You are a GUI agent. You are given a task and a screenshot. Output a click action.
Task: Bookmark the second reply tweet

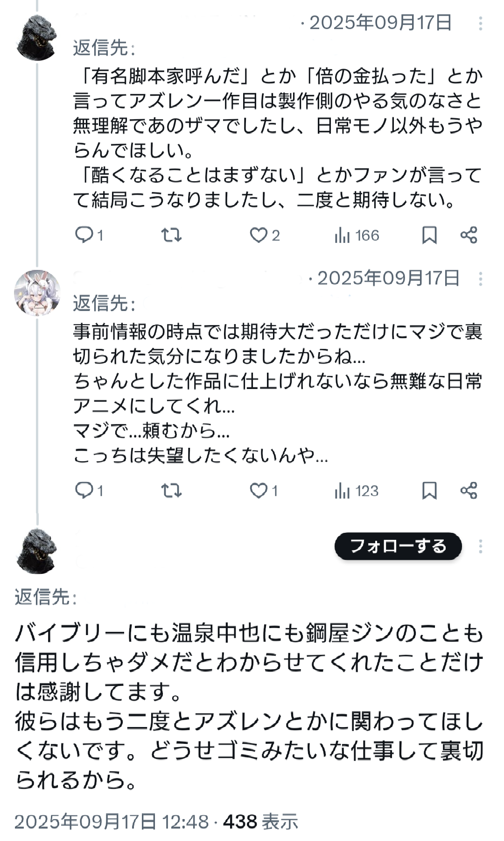click(429, 490)
